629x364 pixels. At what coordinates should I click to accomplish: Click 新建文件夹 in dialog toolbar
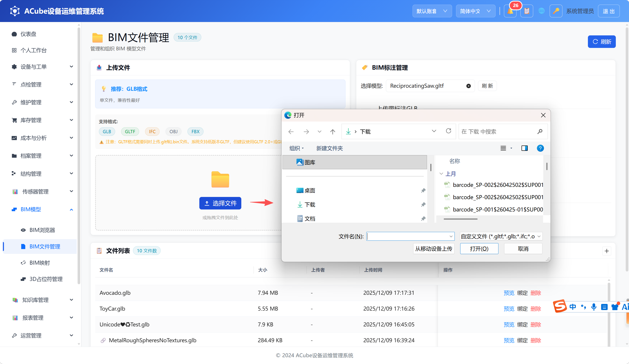tap(329, 148)
